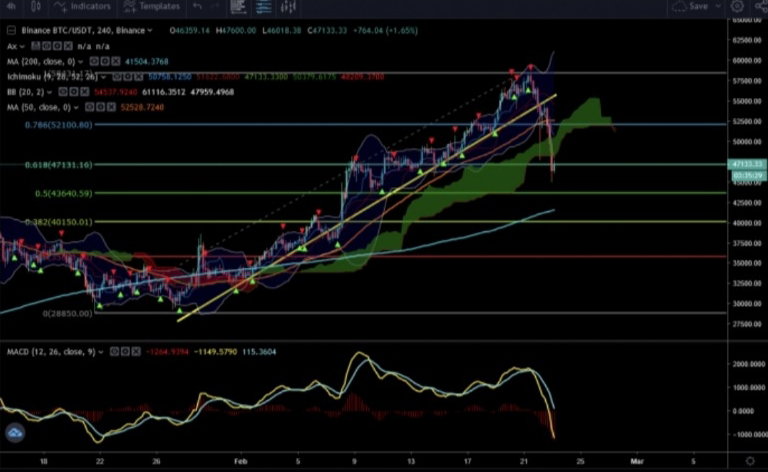Screen dimensions: 768x472
Task: Hide the MACD indicator pane
Action: coord(114,352)
